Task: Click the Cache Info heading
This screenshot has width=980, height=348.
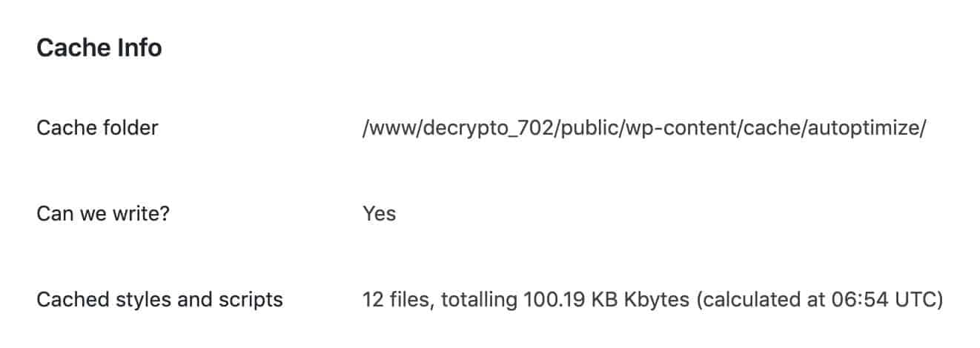Action: (x=99, y=48)
